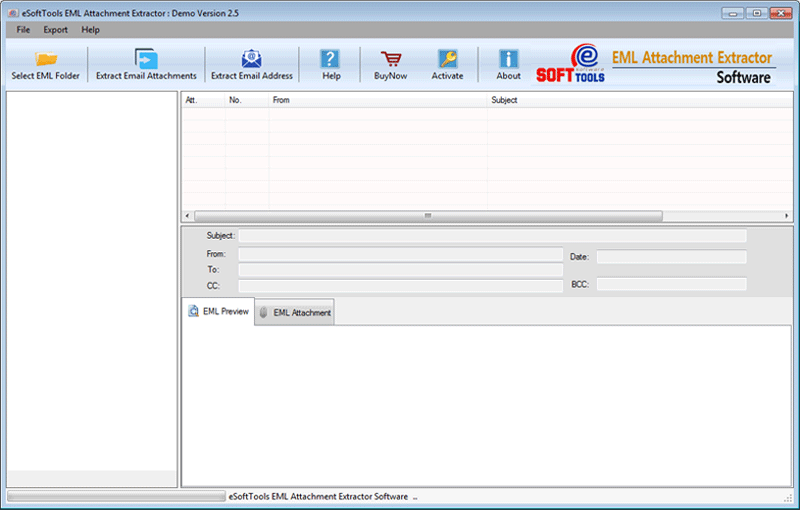
Task: Open the Export menu
Action: 56,30
